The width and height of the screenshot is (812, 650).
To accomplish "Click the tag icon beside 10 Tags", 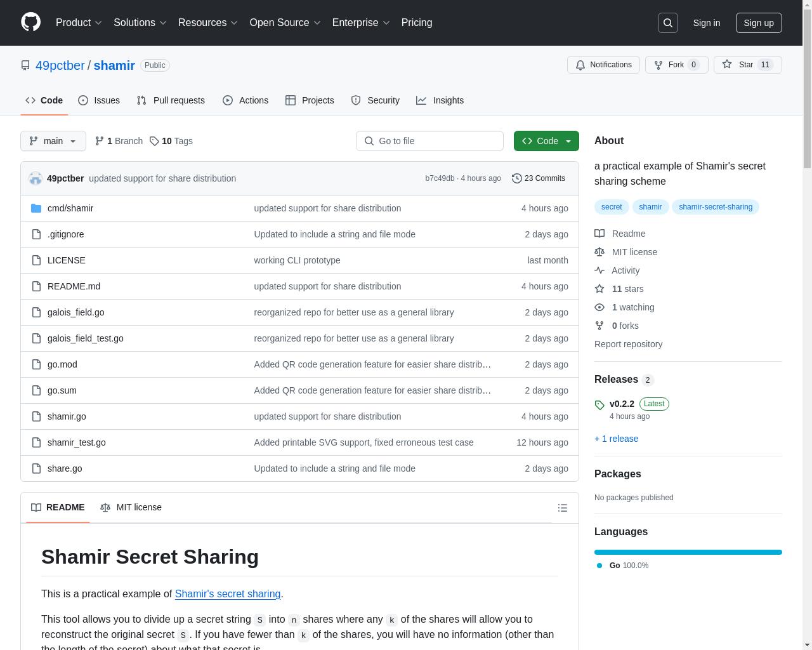I will (154, 141).
